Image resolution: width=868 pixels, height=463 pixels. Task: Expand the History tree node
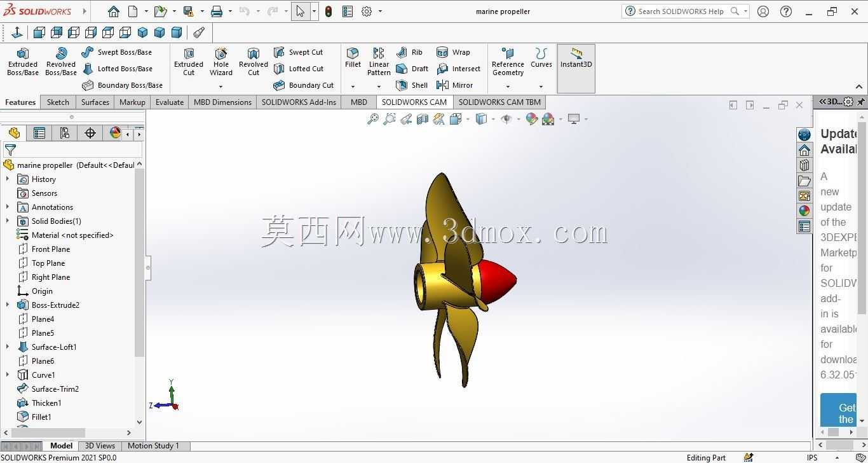click(x=8, y=179)
